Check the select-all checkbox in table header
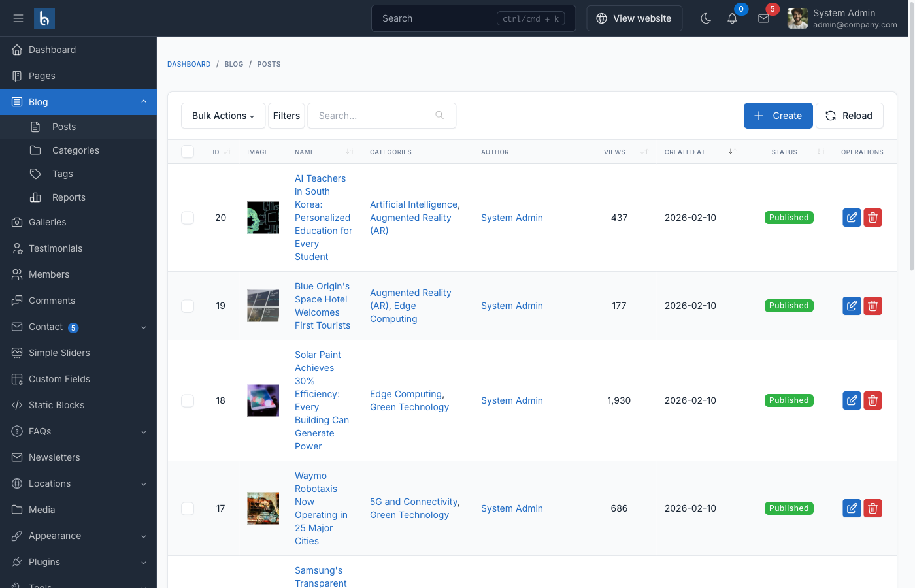 point(188,151)
